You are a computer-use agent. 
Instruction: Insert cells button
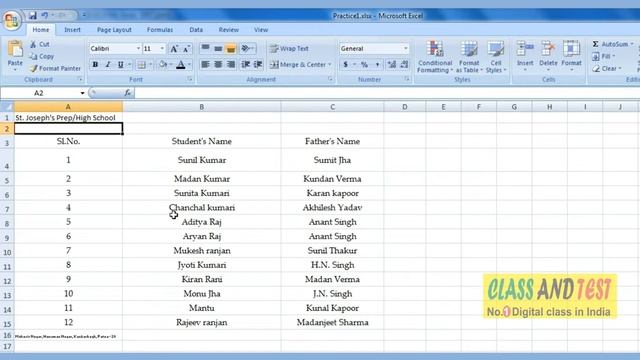coord(525,55)
